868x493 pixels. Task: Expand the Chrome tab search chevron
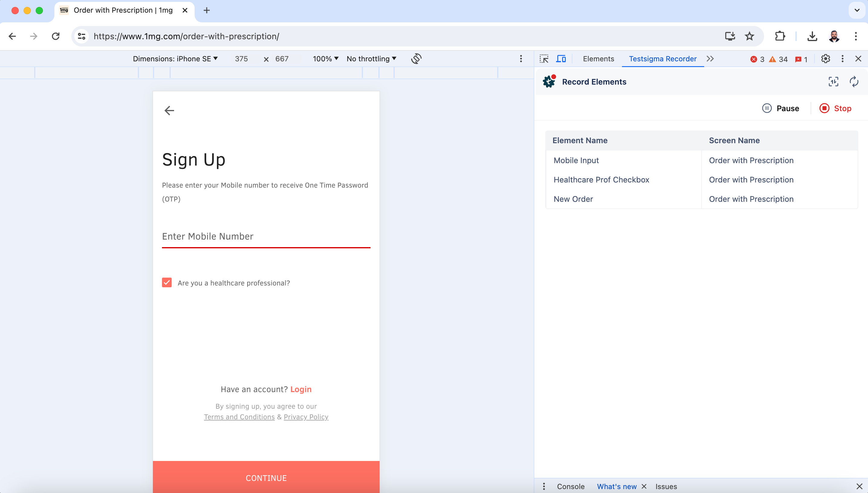[x=857, y=11]
